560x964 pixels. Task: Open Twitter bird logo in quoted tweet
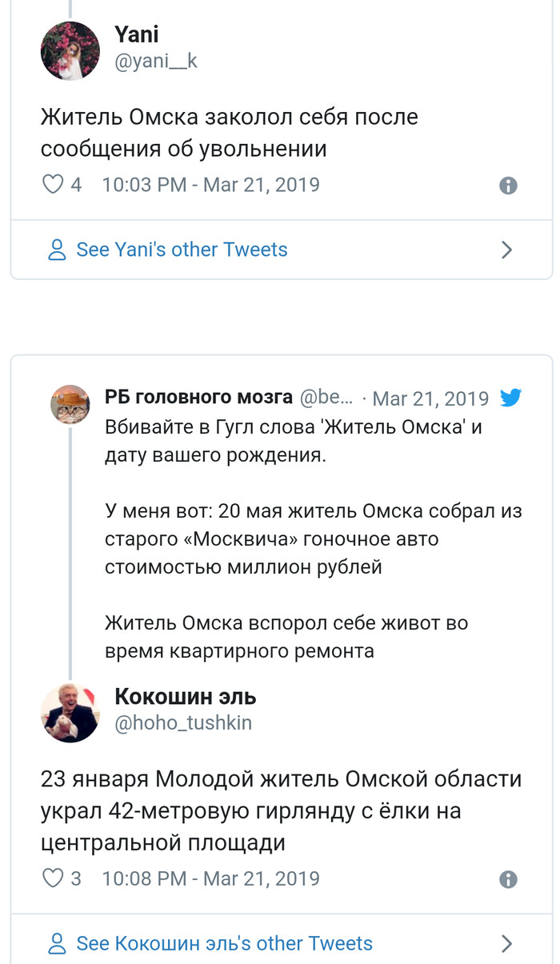(510, 398)
